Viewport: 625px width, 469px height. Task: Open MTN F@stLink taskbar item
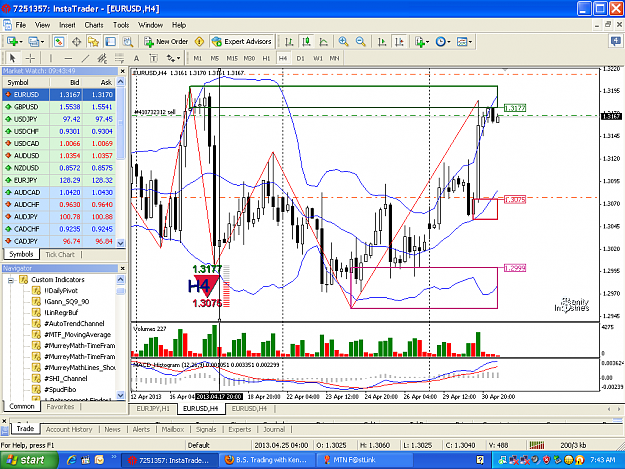(x=364, y=460)
